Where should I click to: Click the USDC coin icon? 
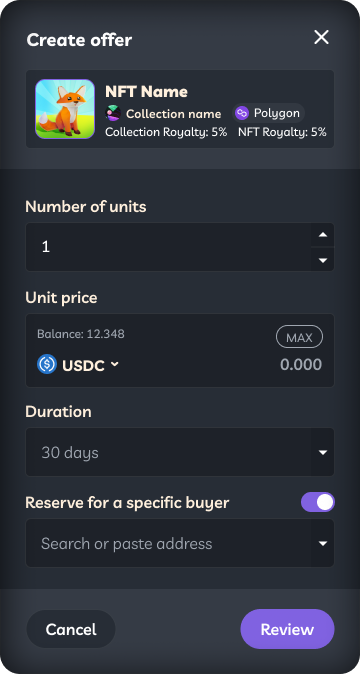coord(47,365)
